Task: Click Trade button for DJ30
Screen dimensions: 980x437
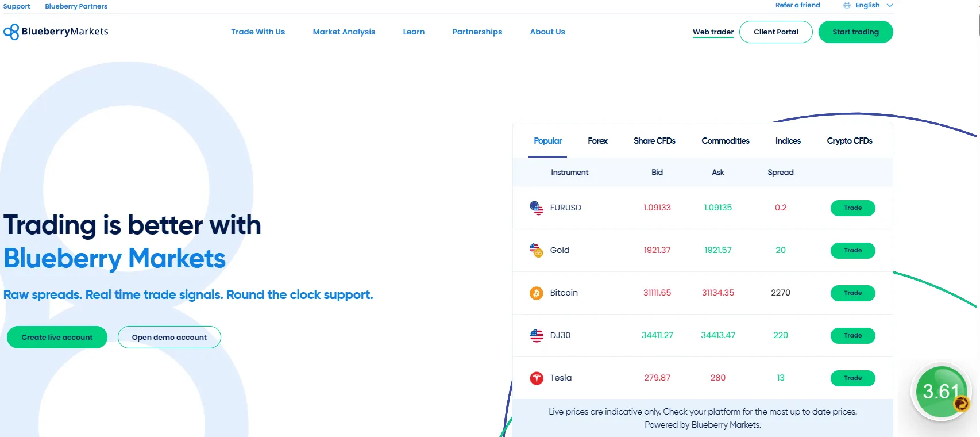Action: pyautogui.click(x=852, y=336)
